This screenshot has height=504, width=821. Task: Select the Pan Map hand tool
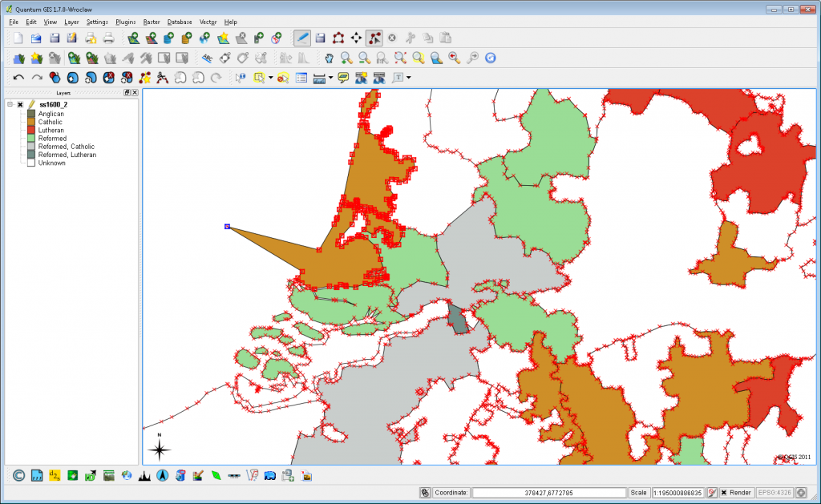[x=328, y=58]
